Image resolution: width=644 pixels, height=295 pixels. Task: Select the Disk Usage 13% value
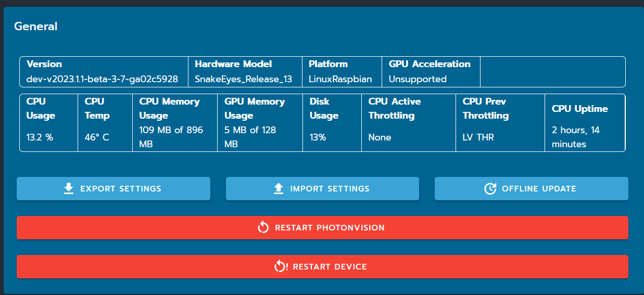[318, 137]
